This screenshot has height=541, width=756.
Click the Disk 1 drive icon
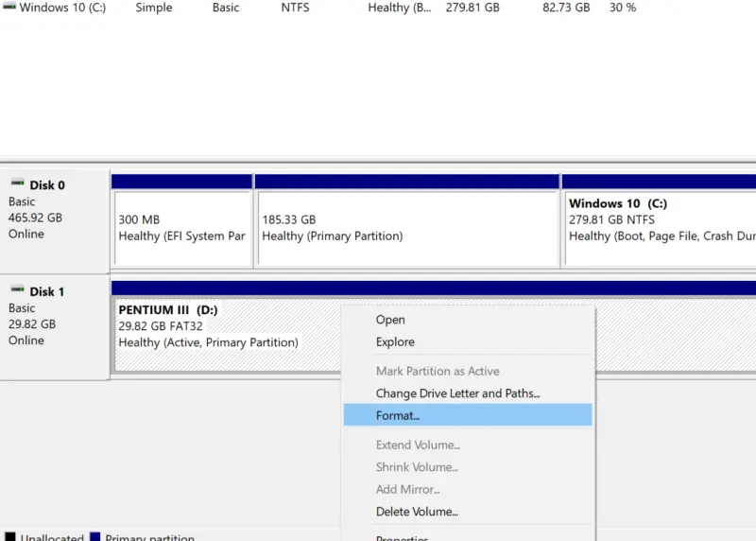(17, 289)
